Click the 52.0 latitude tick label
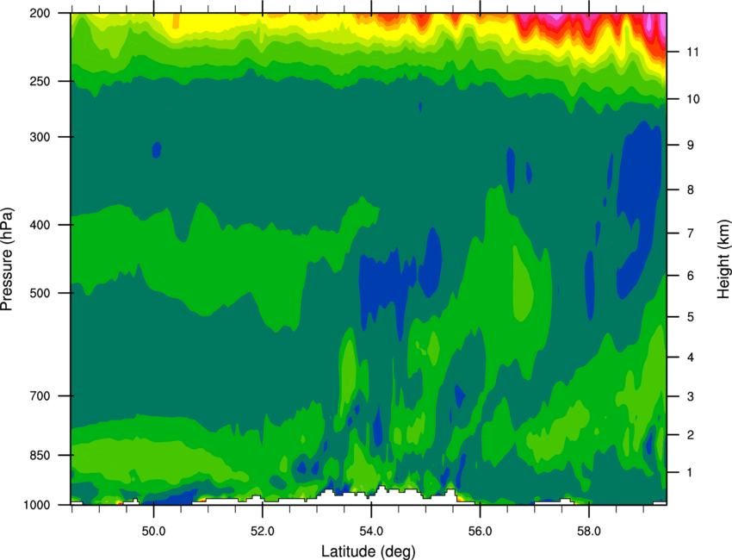Image resolution: width=732 pixels, height=560 pixels. (263, 531)
